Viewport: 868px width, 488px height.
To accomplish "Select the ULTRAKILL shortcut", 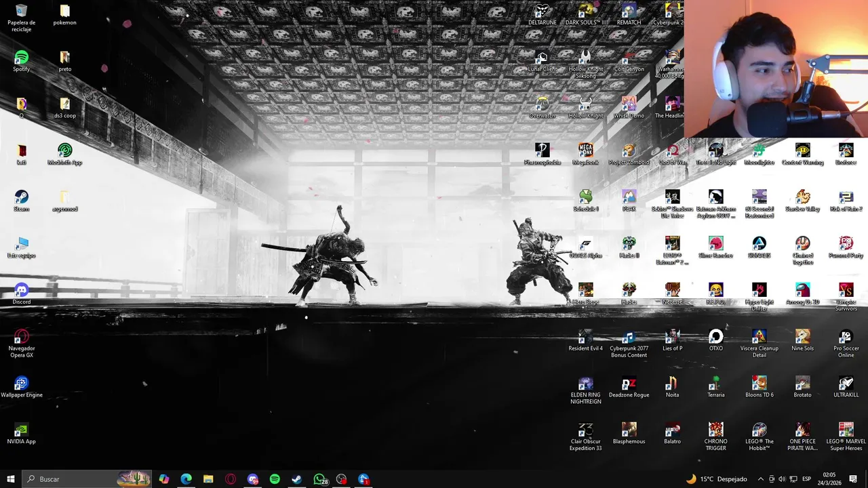I will pos(846,387).
